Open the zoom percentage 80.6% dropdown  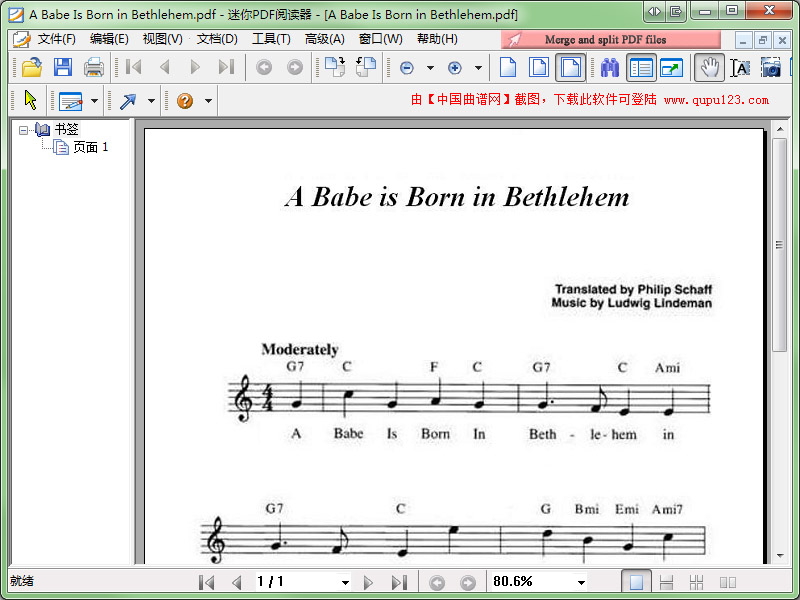581,582
